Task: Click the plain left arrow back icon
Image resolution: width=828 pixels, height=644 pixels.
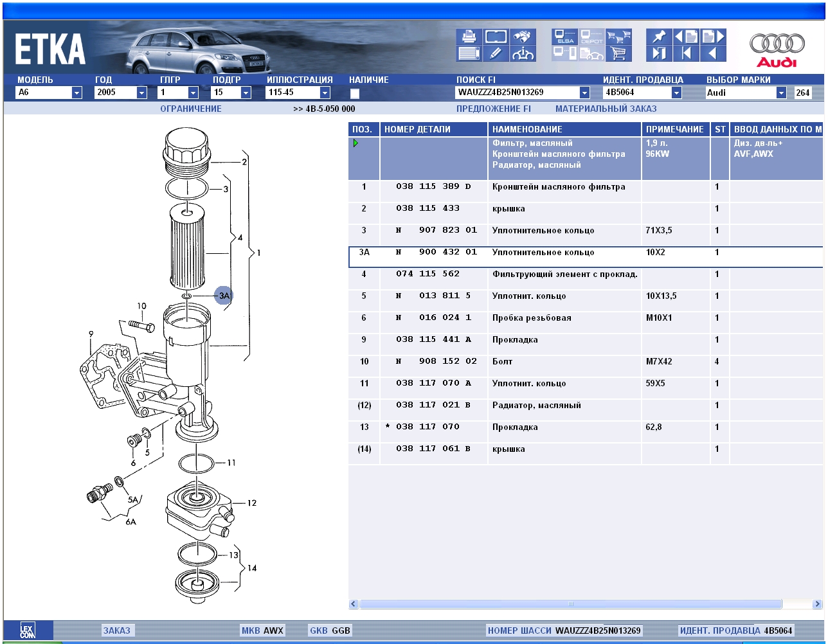Action: [713, 53]
